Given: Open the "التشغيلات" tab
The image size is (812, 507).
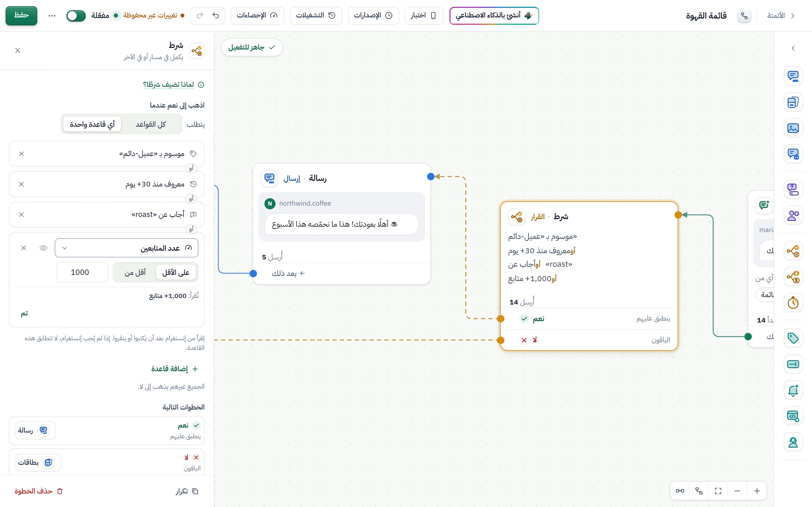Looking at the screenshot, I should 316,15.
